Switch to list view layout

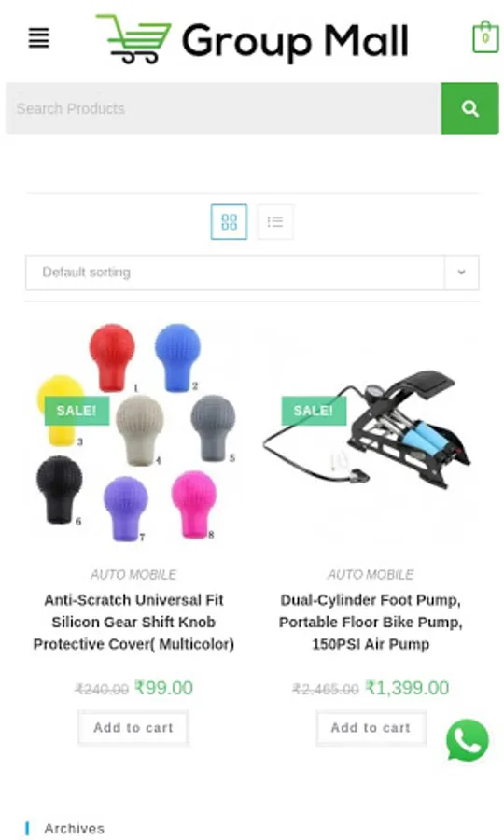274,222
